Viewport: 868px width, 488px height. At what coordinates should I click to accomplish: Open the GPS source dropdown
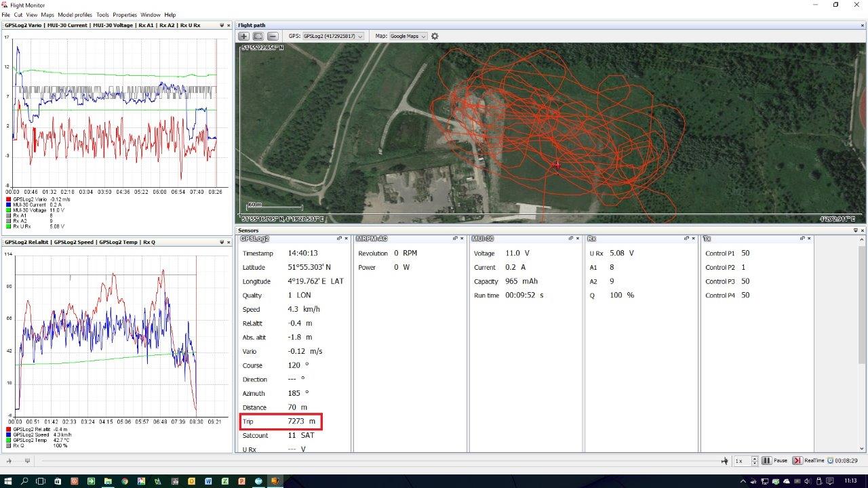(x=333, y=36)
